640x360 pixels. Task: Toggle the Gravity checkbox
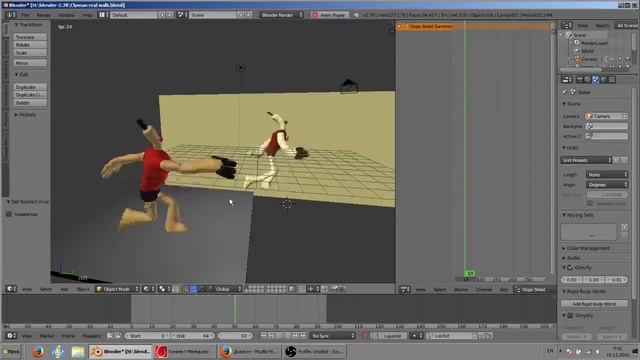570,268
